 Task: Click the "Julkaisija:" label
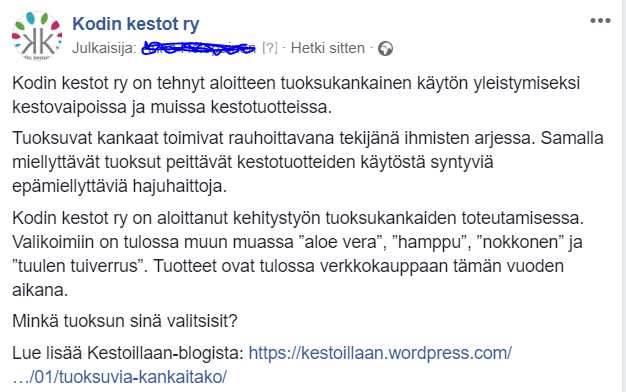pyautogui.click(x=104, y=48)
